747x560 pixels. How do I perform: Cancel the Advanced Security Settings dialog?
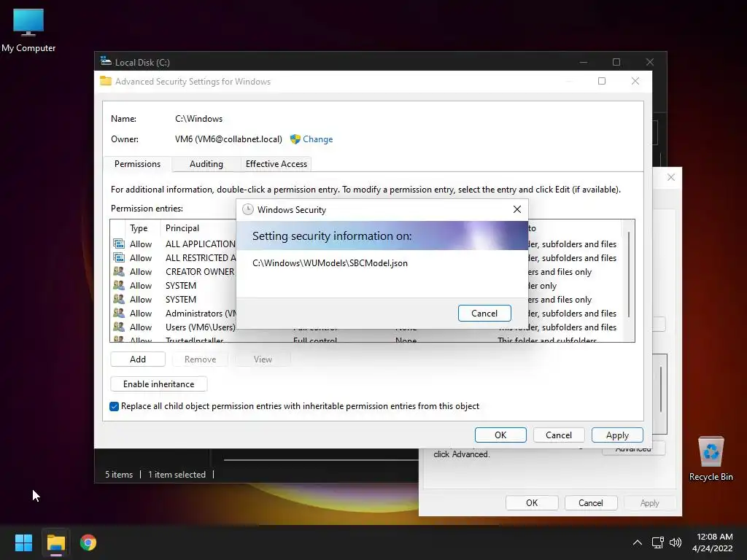tap(559, 435)
